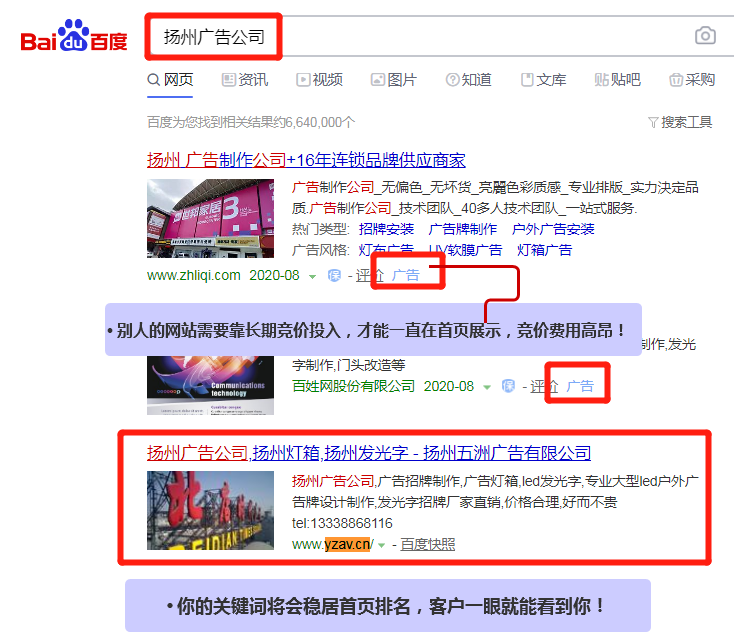The image size is (734, 632).
Task: Click www.yzav.cn URL
Action: [332, 544]
